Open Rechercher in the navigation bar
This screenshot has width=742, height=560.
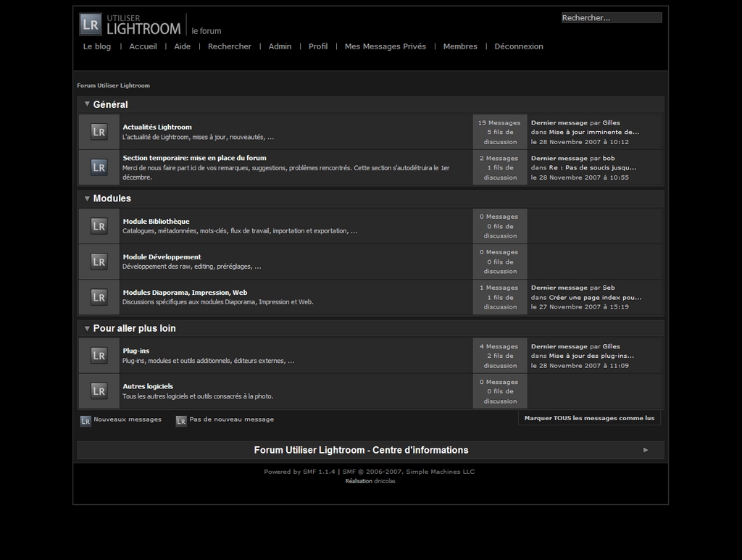(230, 46)
